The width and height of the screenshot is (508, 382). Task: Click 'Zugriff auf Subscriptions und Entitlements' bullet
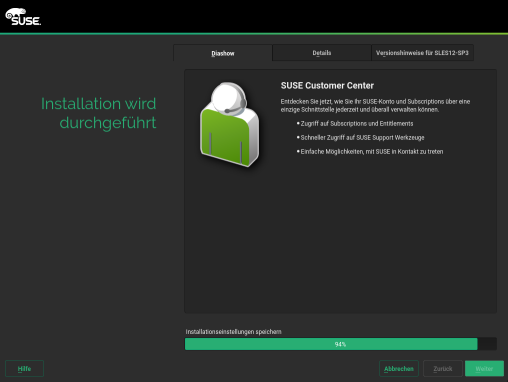(x=355, y=124)
